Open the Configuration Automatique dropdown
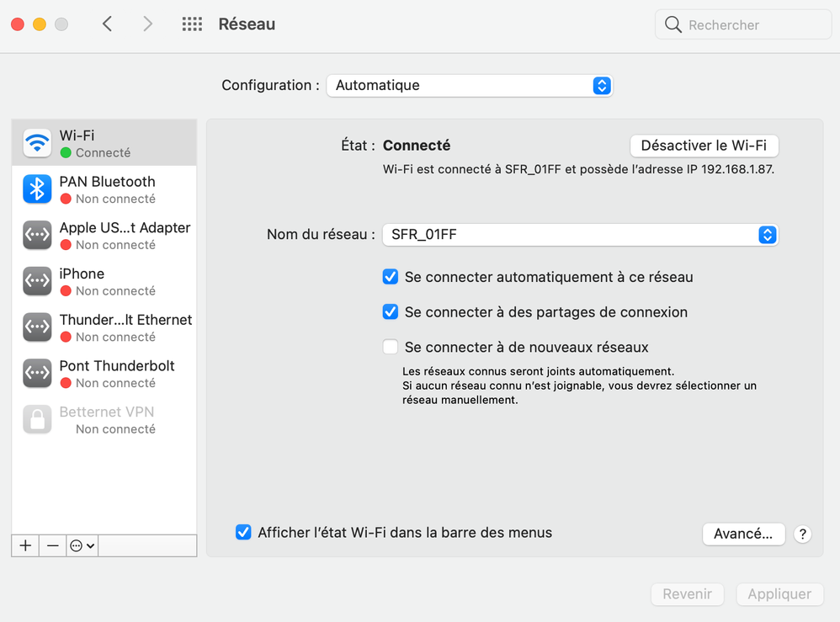 (469, 85)
